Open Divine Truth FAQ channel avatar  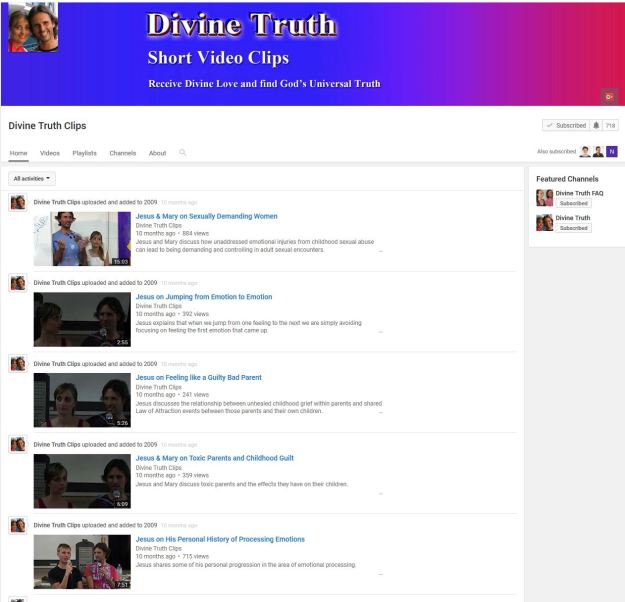[x=544, y=198]
